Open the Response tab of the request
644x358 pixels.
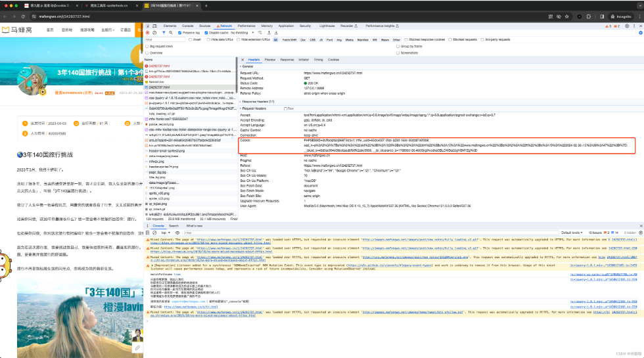[287, 59]
